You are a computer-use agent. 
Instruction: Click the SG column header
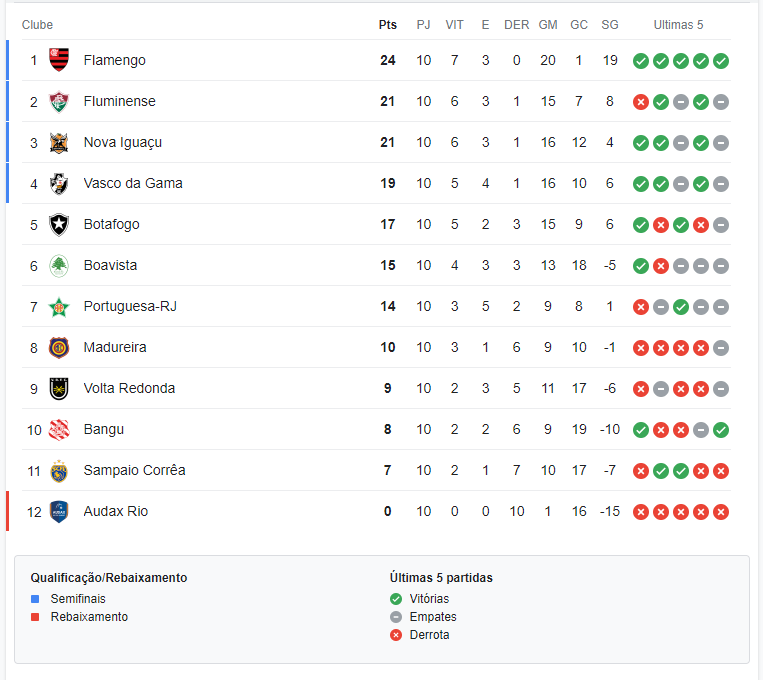(x=610, y=25)
